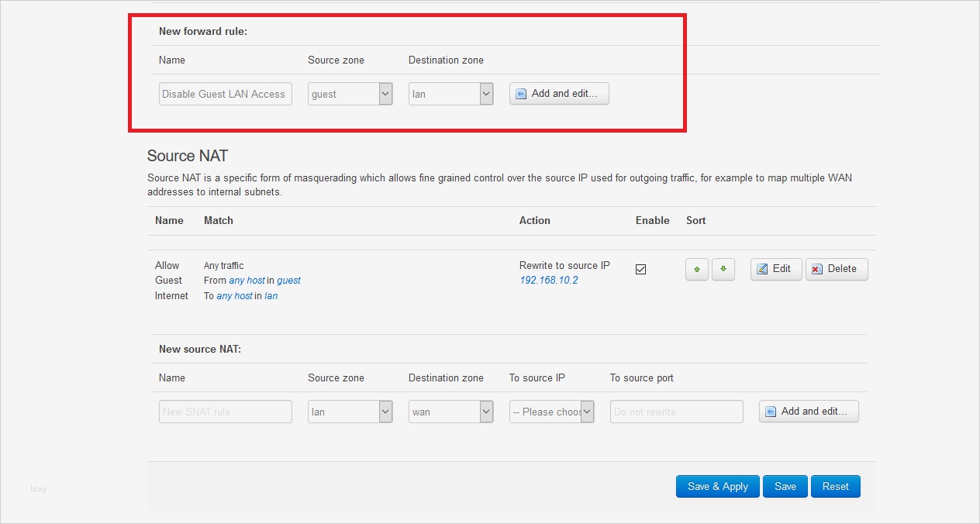Open the forward rule destination zone dropdown

[450, 94]
